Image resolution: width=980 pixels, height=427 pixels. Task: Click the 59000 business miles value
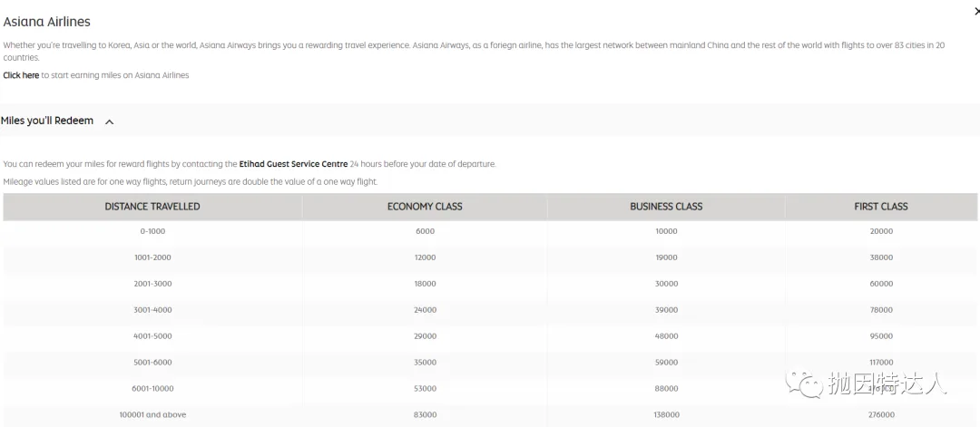[x=666, y=362]
